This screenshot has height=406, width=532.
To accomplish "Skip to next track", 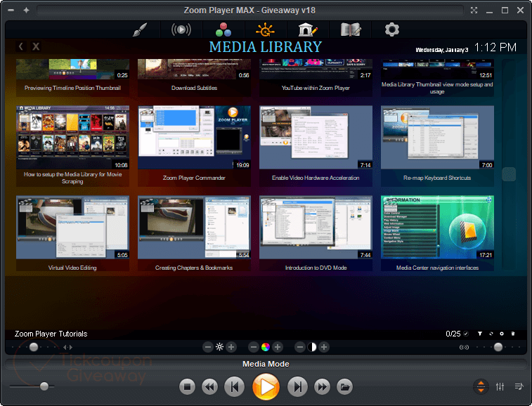I will click(x=297, y=386).
